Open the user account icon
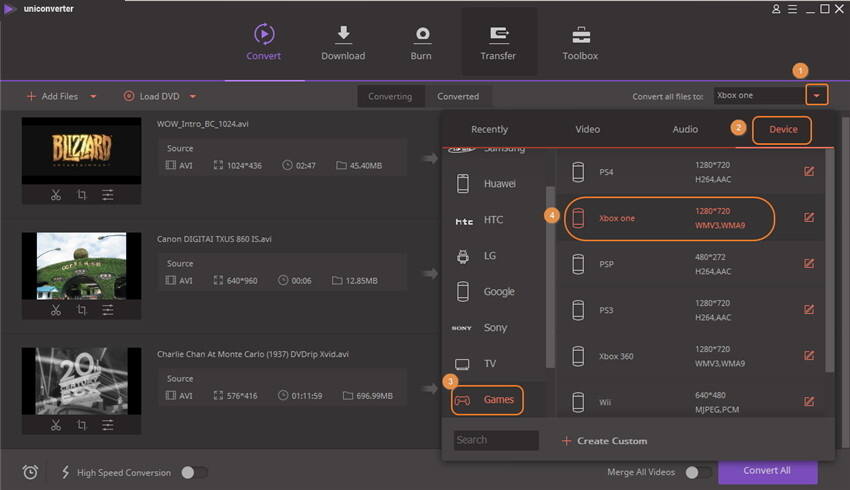This screenshot has height=490, width=850. (776, 9)
